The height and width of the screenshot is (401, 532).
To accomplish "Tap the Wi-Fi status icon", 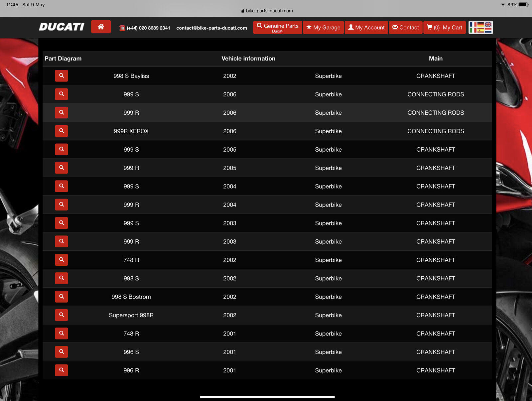I will tap(503, 5).
